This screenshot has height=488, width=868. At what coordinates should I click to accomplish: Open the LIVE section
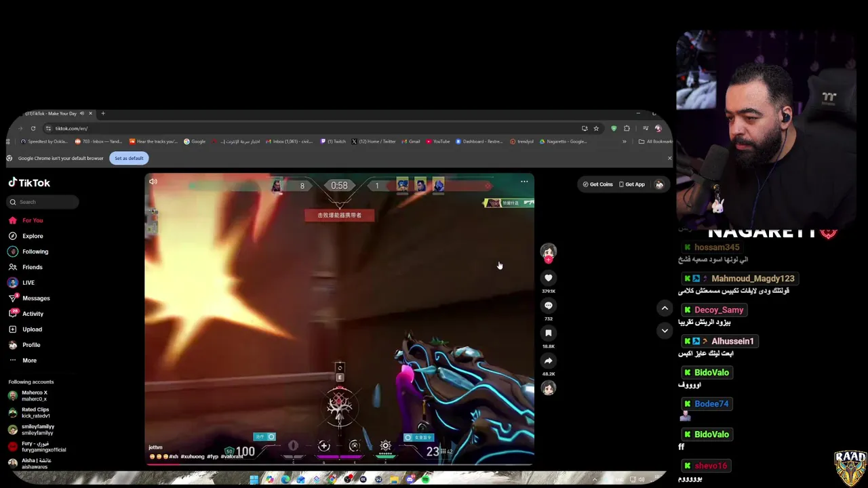coord(22,283)
